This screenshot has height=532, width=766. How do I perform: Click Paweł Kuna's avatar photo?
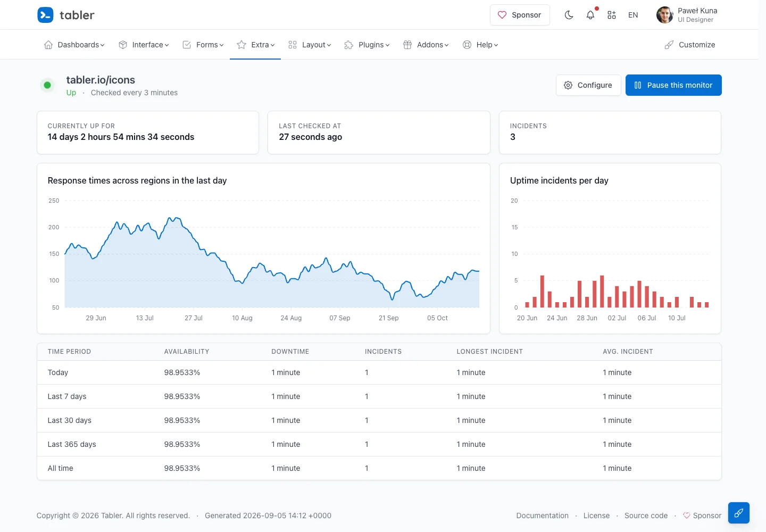tap(665, 15)
